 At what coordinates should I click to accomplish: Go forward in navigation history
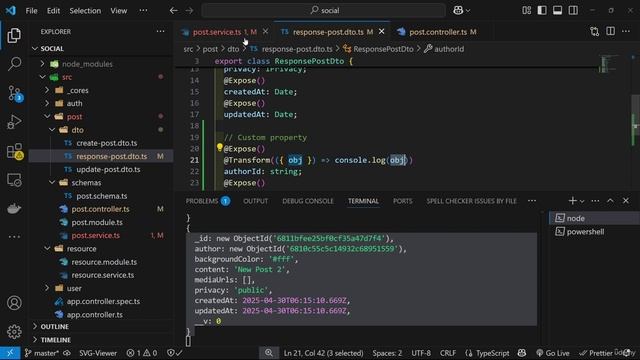click(x=189, y=11)
